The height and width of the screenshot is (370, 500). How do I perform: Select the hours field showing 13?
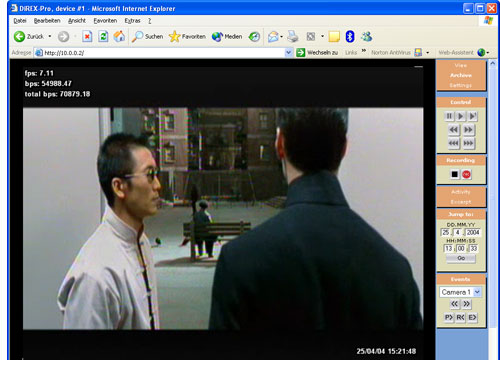(449, 248)
